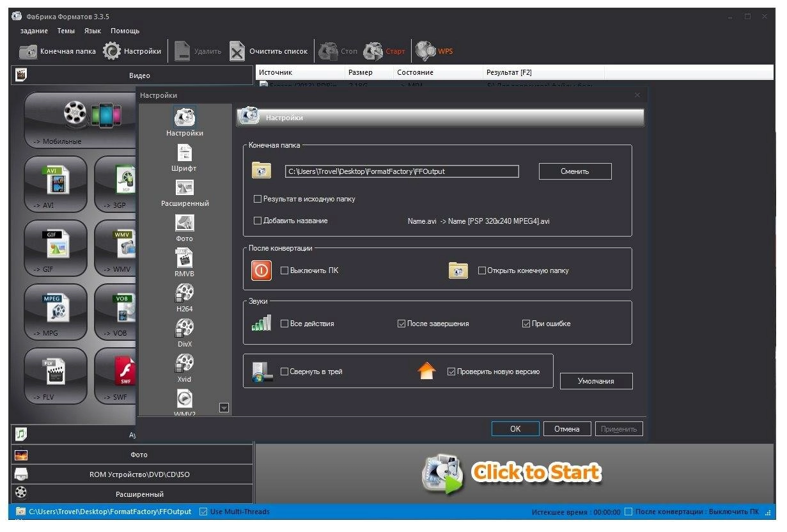Click the Источник column header

pos(300,72)
